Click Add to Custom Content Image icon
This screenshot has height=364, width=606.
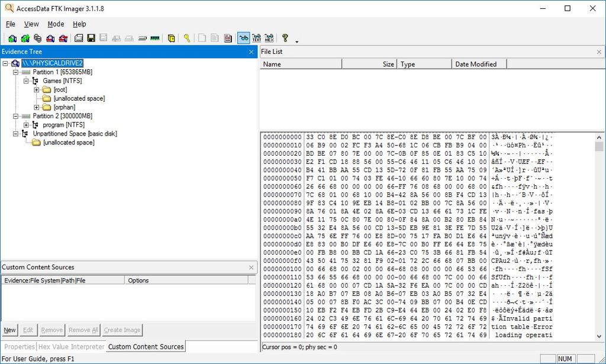click(x=117, y=38)
